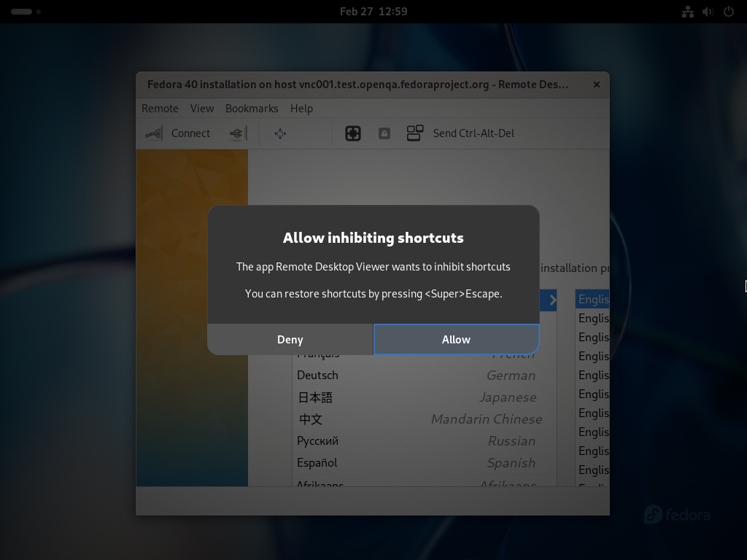
Task: Click the Connect plug icon
Action: tap(154, 133)
